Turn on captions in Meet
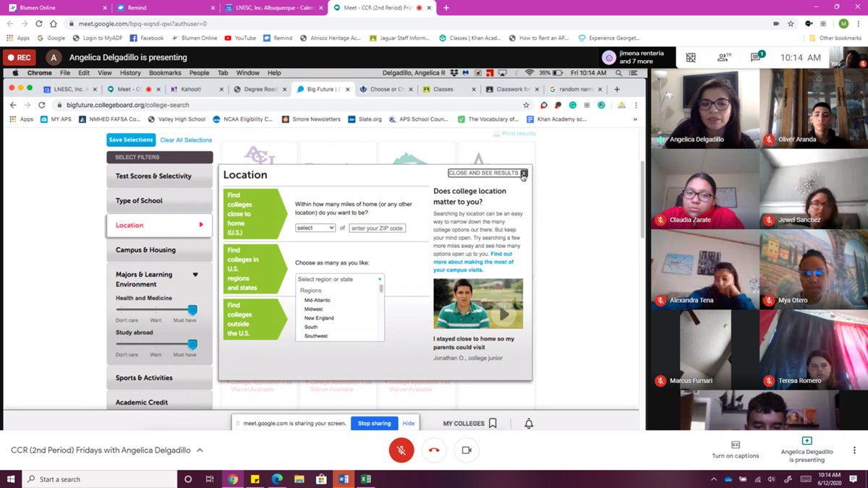 click(736, 450)
